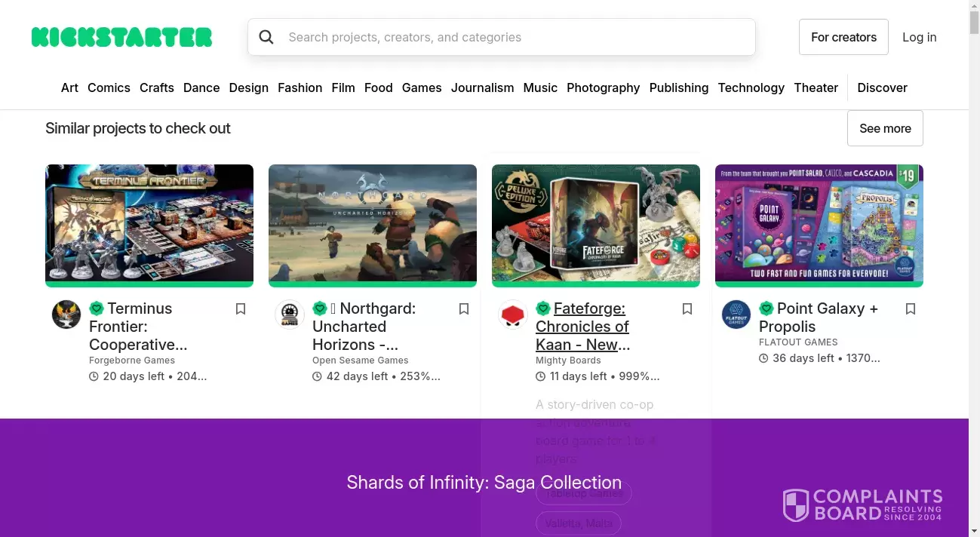Click the Similar projects to check out heading
The height and width of the screenshot is (537, 980).
(138, 128)
